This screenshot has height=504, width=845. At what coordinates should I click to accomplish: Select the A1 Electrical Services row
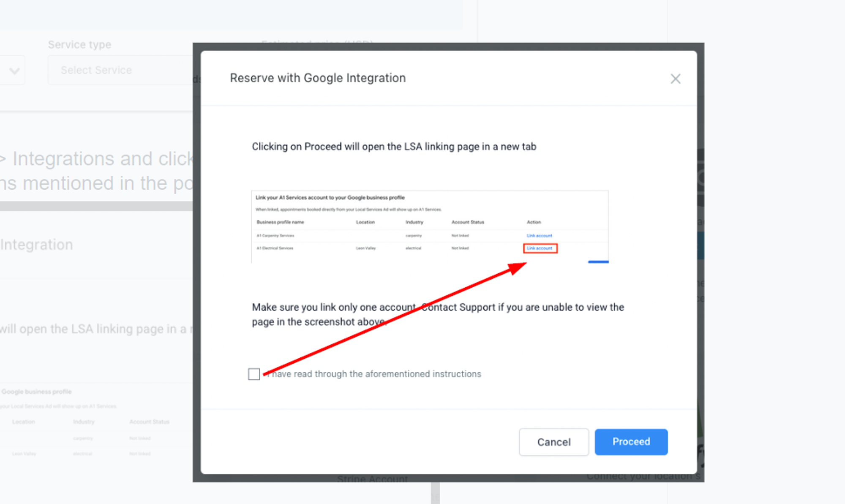[275, 248]
